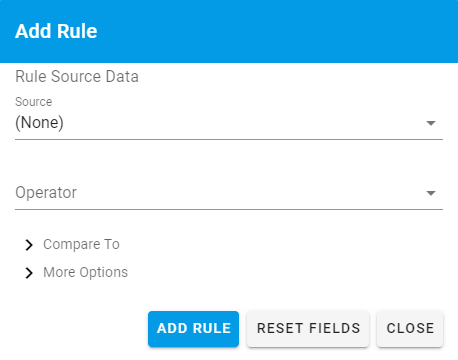Expand the More Options section
This screenshot has height=360, width=458.
(x=76, y=273)
